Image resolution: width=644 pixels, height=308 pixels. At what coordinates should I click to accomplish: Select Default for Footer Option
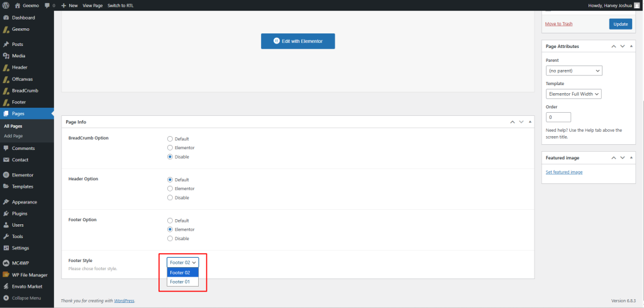(170, 220)
